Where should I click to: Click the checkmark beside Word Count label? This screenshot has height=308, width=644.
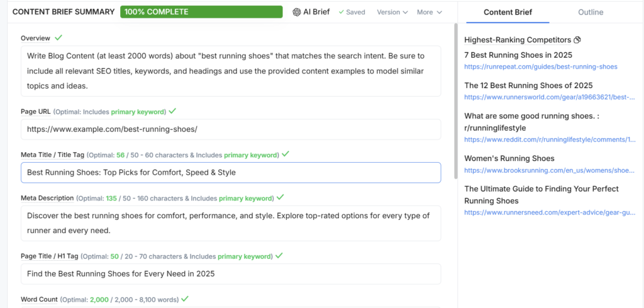click(x=185, y=299)
